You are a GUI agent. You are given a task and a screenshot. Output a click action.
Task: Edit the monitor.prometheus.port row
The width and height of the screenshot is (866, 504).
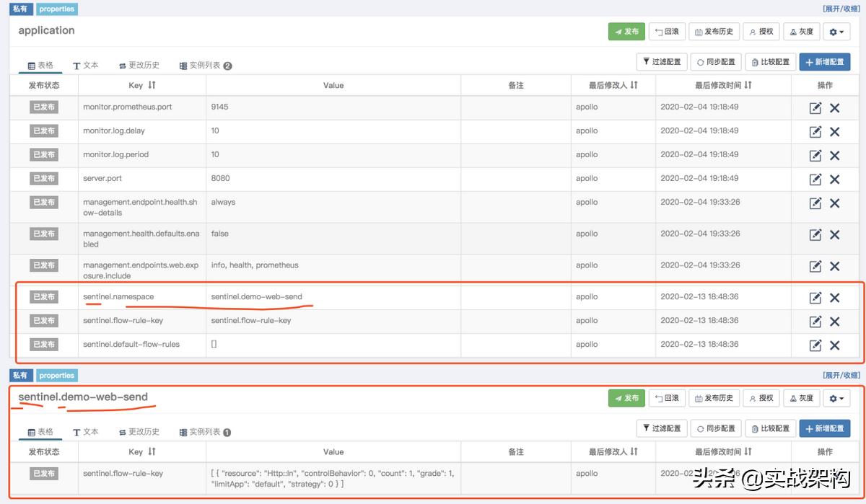[815, 108]
